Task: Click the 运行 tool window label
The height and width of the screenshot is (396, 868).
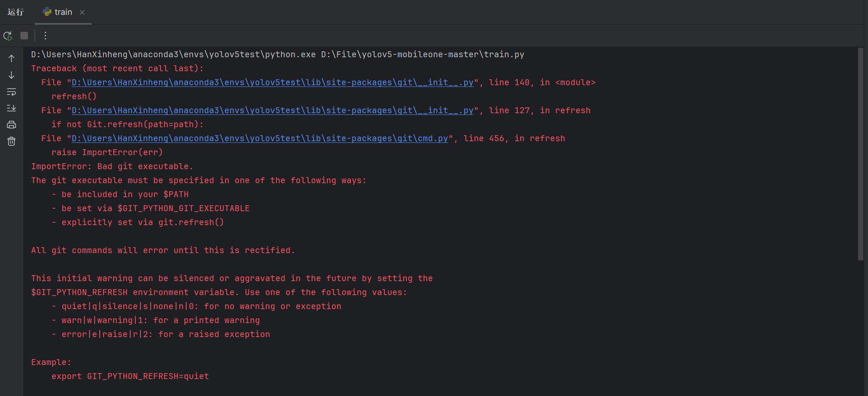Action: [16, 12]
